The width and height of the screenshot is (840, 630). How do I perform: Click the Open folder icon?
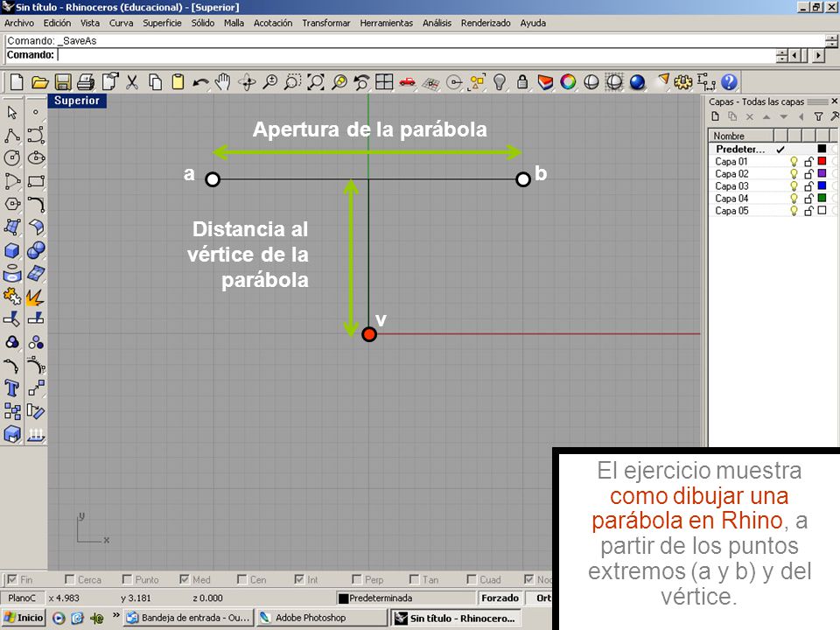[x=39, y=82]
